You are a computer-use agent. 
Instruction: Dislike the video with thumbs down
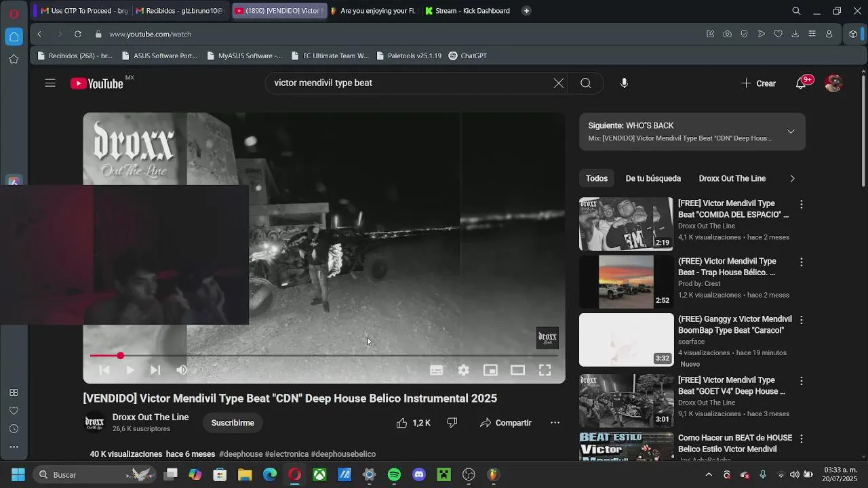point(452,423)
